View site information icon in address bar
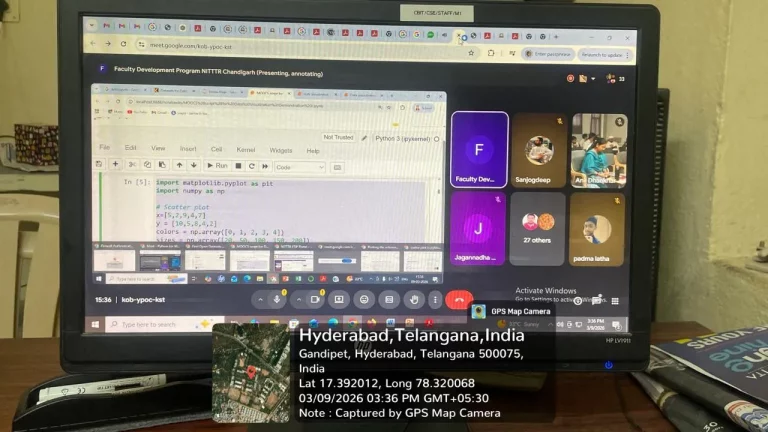 pos(141,45)
